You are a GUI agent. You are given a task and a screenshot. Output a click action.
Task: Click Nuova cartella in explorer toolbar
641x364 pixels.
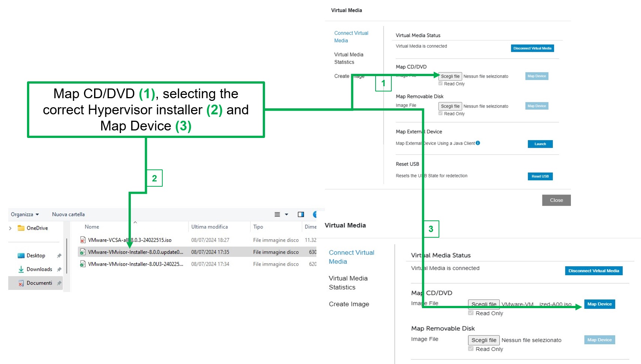pyautogui.click(x=68, y=214)
